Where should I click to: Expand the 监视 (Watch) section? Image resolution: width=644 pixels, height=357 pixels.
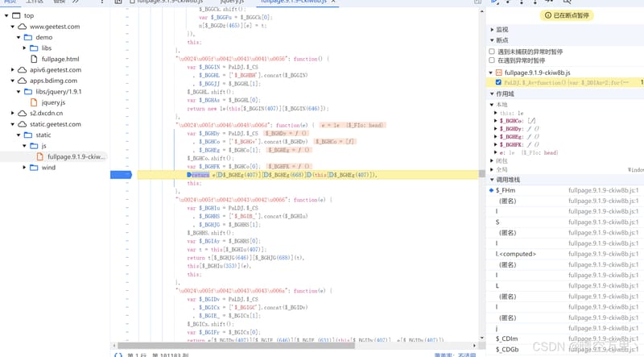(x=492, y=30)
